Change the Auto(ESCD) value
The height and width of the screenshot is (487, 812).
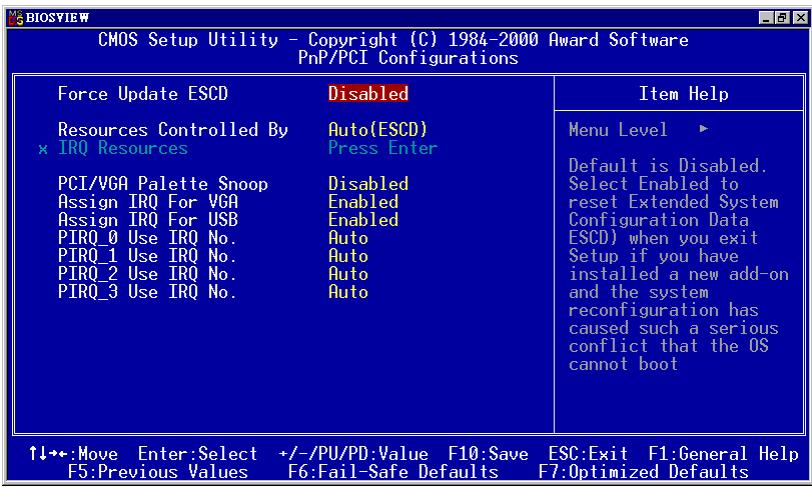click(x=378, y=130)
